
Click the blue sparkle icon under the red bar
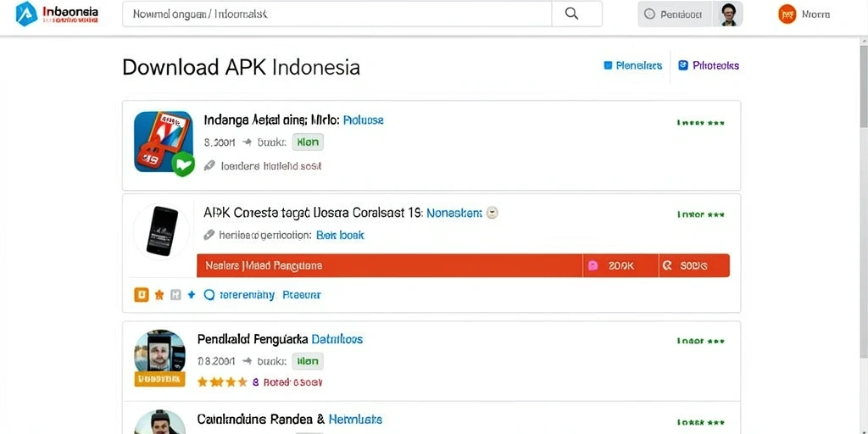(x=192, y=295)
